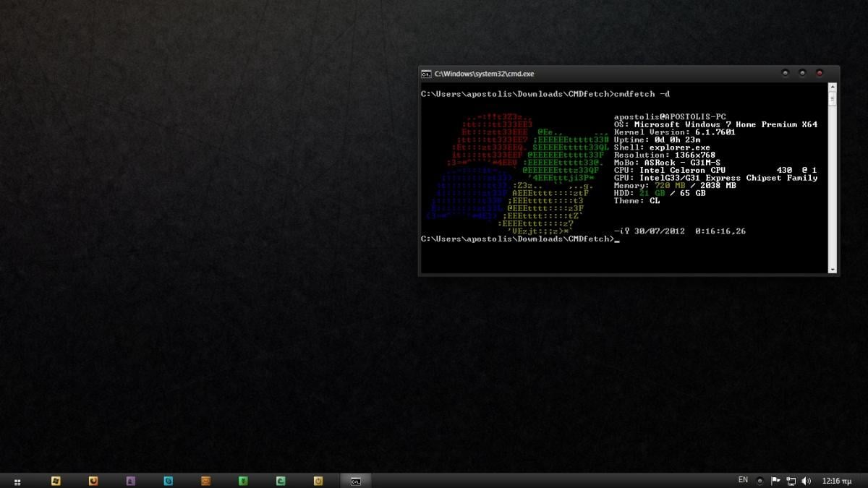Click the "CPU: Intel Celeron CPU" line

pos(715,170)
